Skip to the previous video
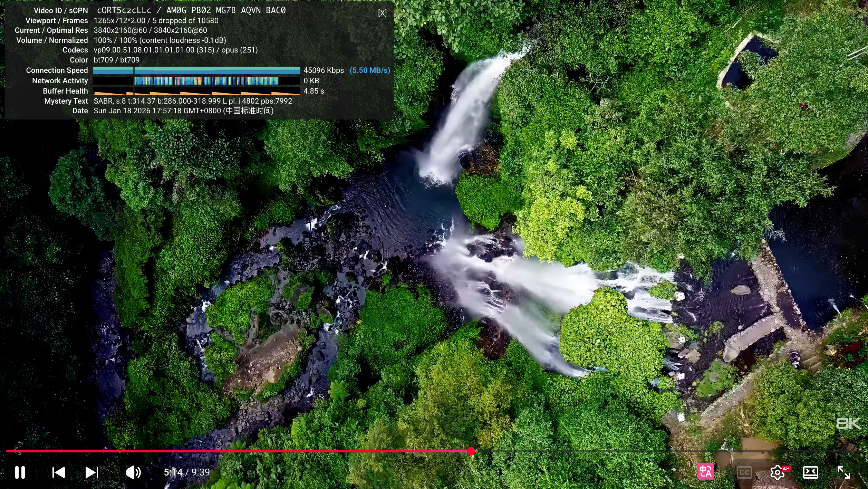Image resolution: width=868 pixels, height=489 pixels. point(59,472)
